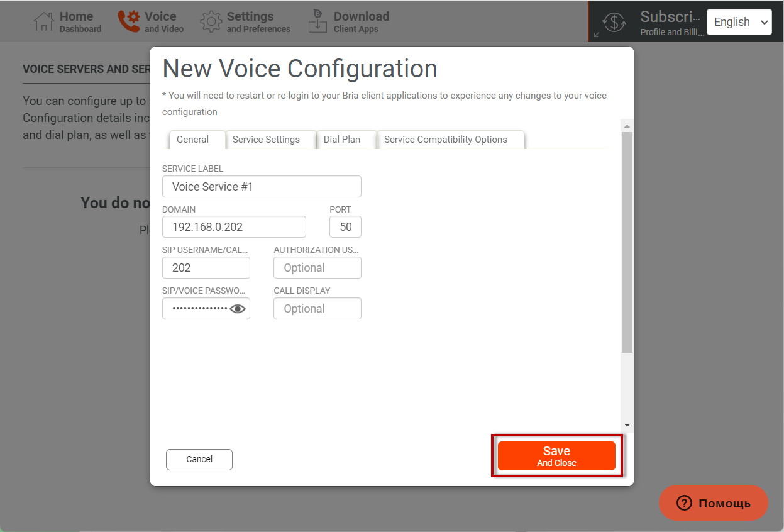Click the question mark help icon
The height and width of the screenshot is (532, 784).
point(684,503)
